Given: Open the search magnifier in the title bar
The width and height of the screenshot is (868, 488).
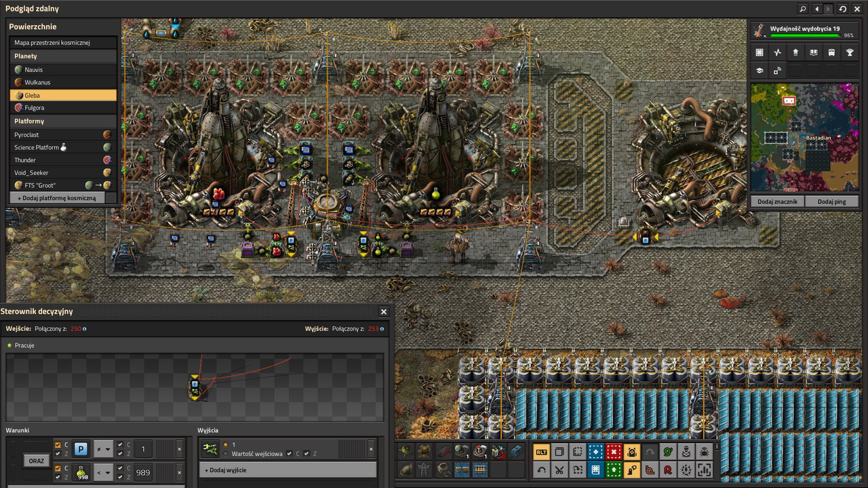Looking at the screenshot, I should coord(804,9).
